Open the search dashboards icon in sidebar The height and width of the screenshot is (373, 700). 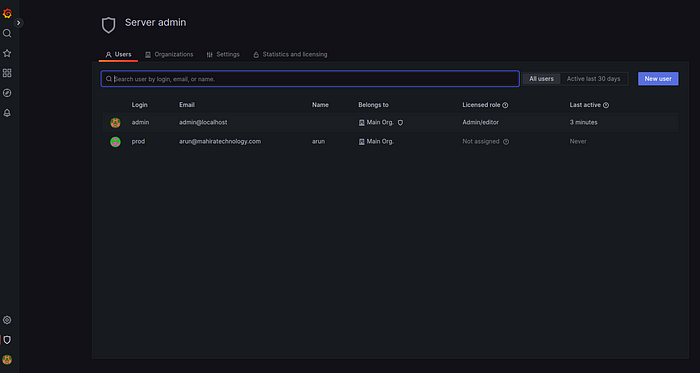click(x=7, y=33)
